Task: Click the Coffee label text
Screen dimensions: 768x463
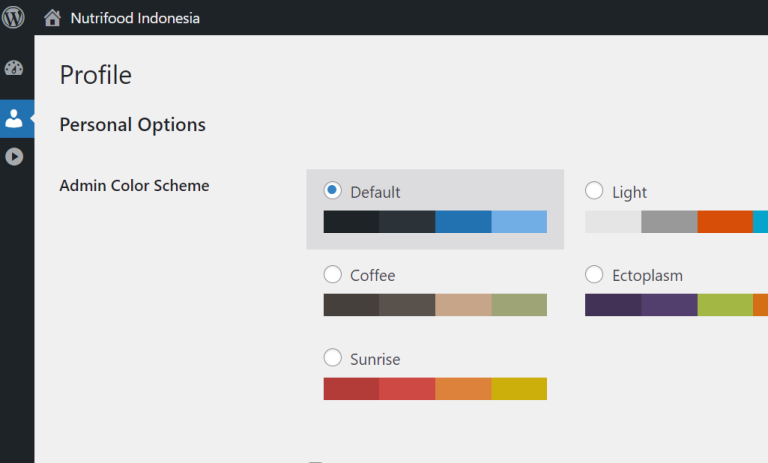Action: click(372, 275)
